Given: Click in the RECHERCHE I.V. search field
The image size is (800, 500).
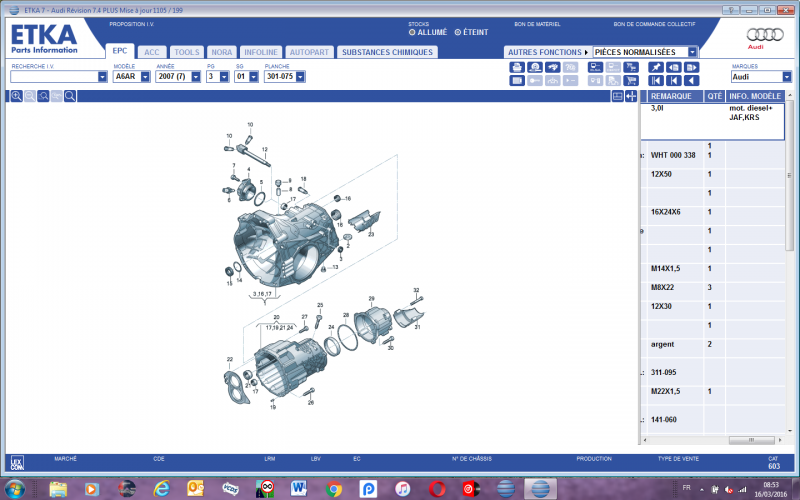Looking at the screenshot, I should tap(54, 76).
